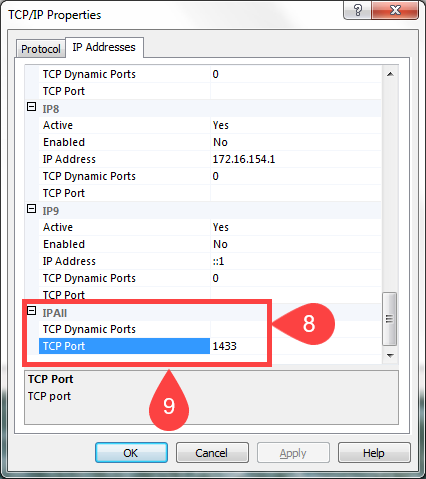
Task: Click IP8 IP Address 172.16.154.1 field
Action: tap(296, 159)
